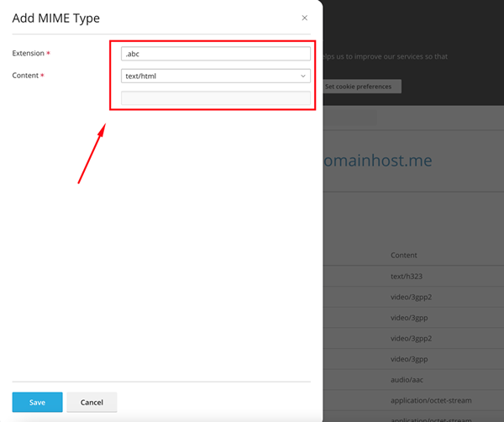
Task: Select the audio/aac entry in background table
Action: pyautogui.click(x=407, y=380)
